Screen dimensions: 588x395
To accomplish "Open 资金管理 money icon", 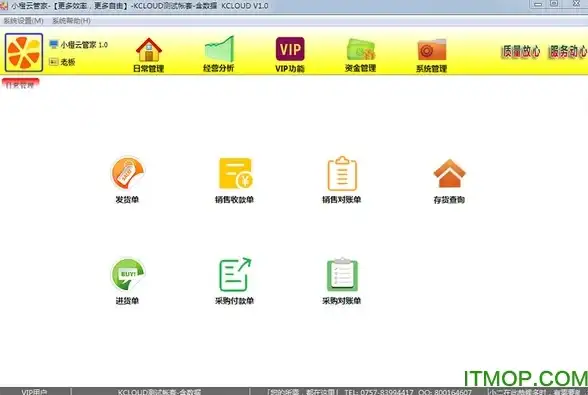I will pos(361,50).
